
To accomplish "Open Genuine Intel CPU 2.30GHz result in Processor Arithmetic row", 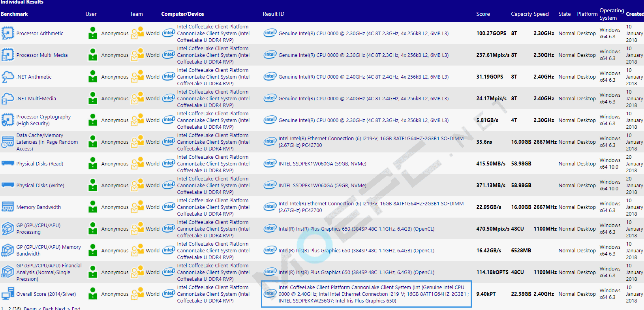I will pos(363,33).
